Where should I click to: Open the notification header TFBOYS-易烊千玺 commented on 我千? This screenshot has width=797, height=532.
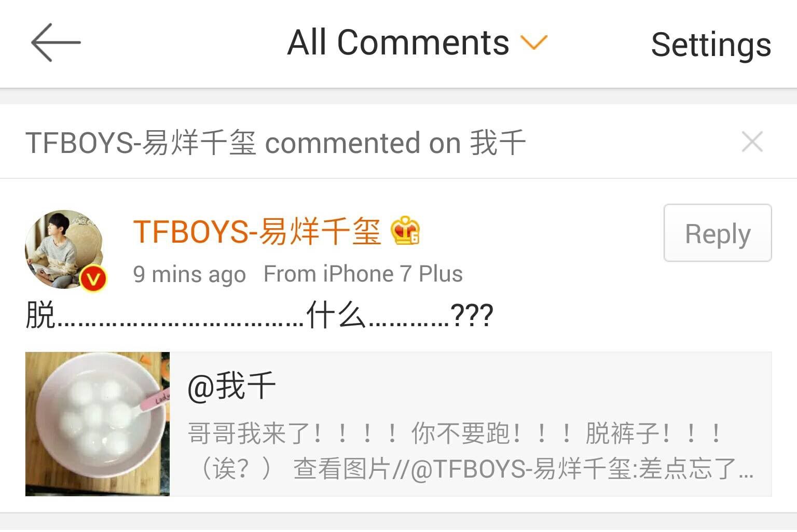point(276,143)
